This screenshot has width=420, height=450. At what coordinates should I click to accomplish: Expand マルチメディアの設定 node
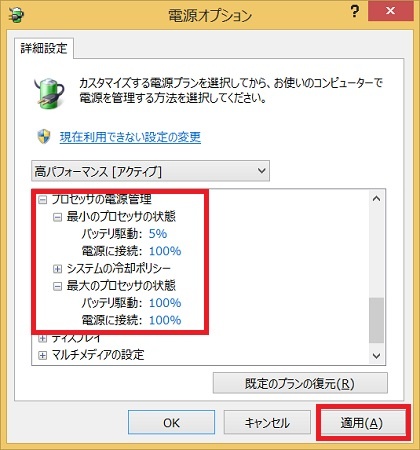click(42, 355)
